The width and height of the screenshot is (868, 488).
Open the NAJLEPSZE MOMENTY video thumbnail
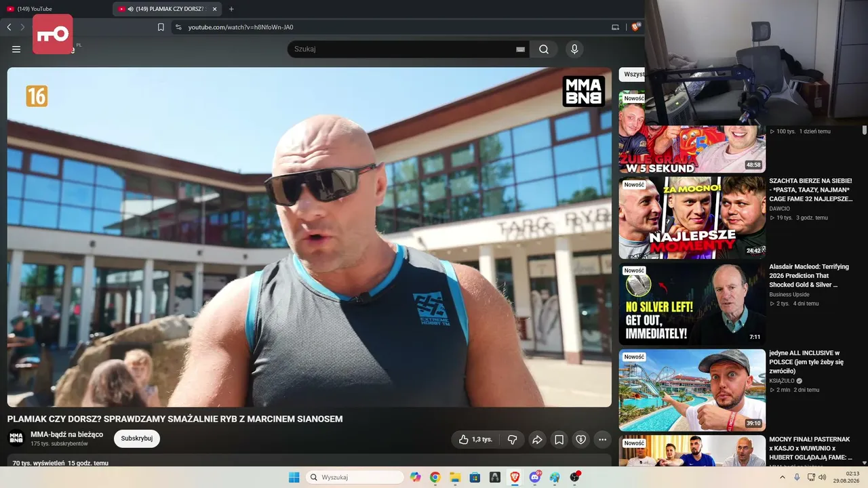(x=692, y=218)
